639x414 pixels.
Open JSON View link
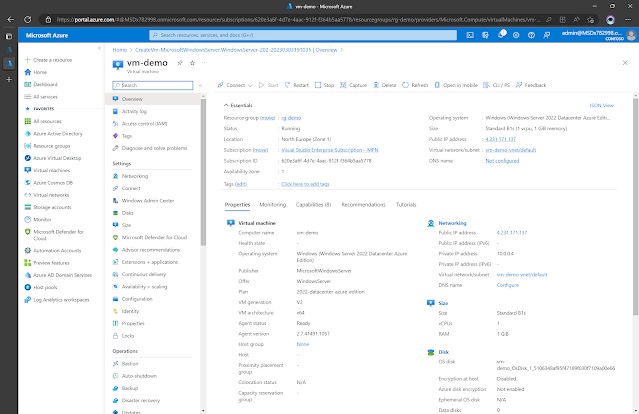click(x=601, y=106)
